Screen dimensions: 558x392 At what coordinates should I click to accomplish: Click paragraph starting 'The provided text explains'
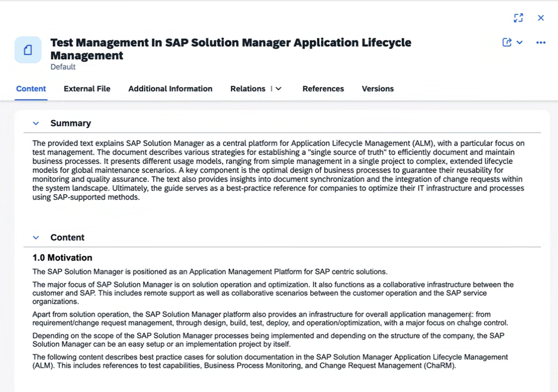(279, 170)
